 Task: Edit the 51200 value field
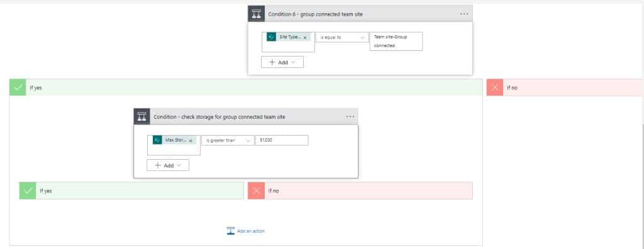point(282,140)
